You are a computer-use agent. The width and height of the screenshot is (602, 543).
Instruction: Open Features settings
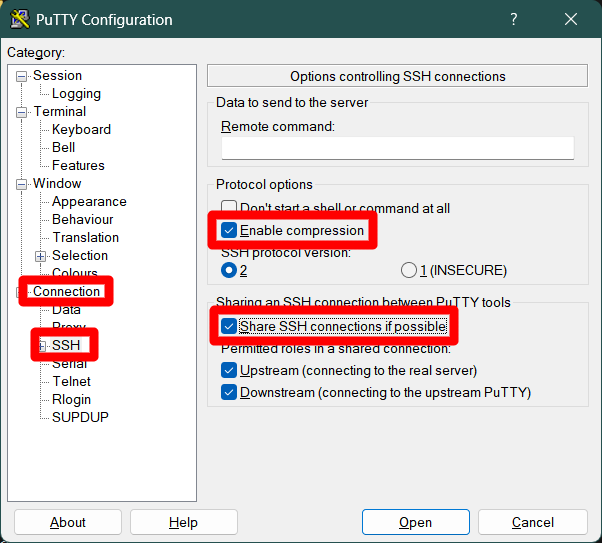tap(78, 166)
